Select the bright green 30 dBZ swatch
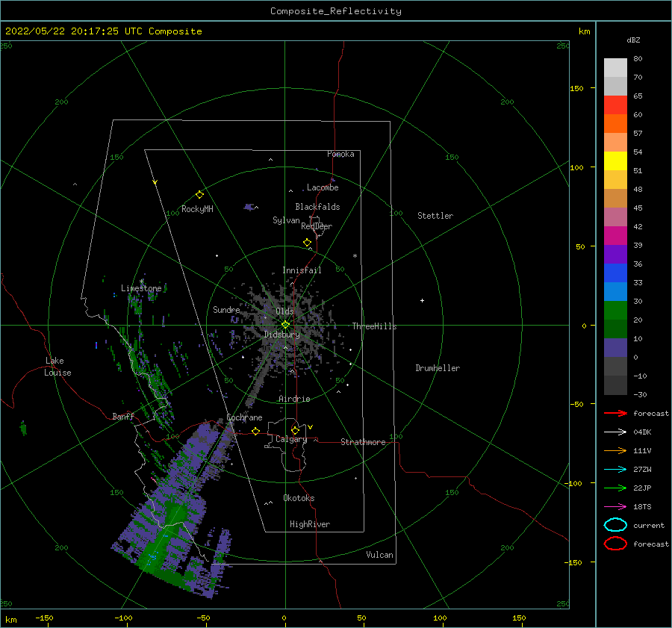Screen dimensions: 672x628 tap(615, 311)
